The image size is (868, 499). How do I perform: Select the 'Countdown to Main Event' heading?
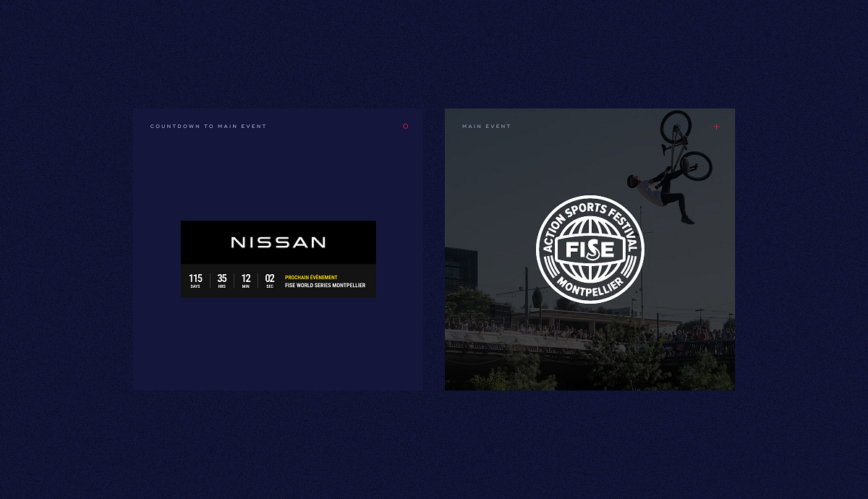[208, 127]
